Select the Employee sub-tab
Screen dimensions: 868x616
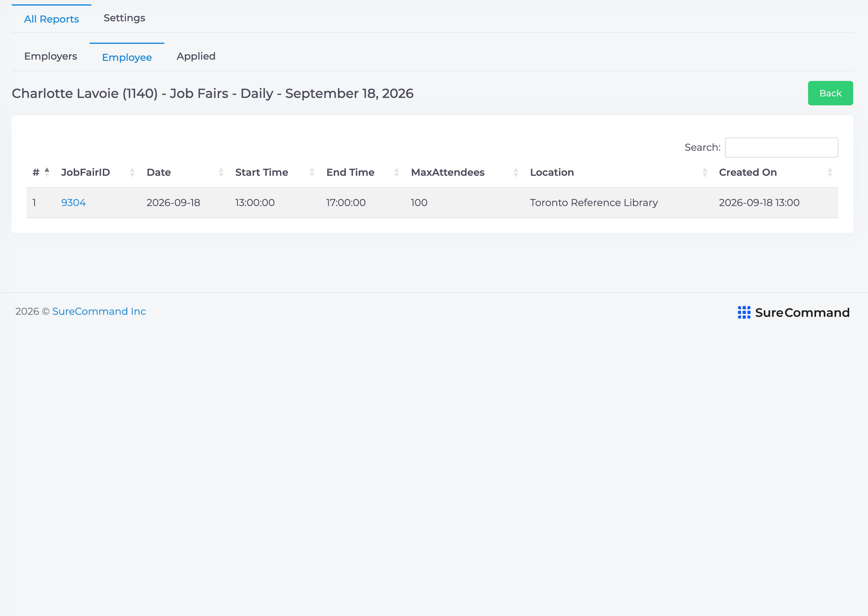click(x=127, y=57)
